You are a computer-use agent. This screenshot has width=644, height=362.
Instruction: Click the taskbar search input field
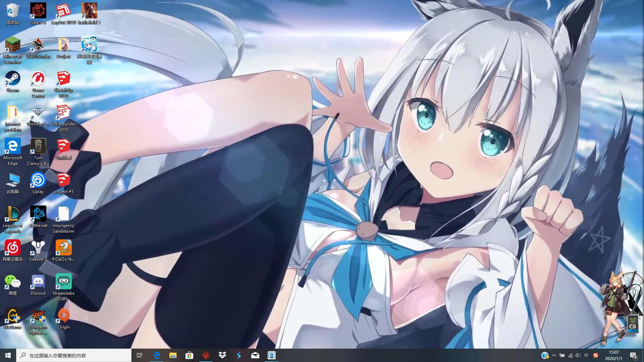tap(74, 355)
